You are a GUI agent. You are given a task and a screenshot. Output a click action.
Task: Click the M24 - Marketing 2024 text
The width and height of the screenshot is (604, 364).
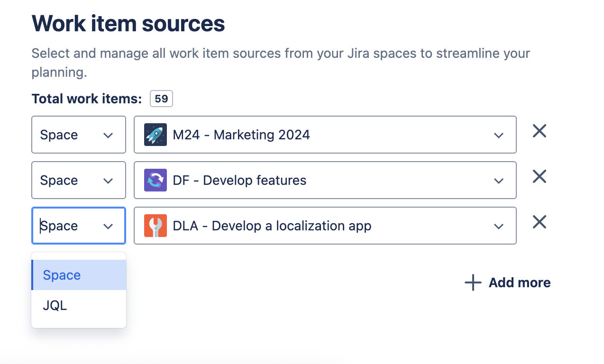[x=241, y=135]
